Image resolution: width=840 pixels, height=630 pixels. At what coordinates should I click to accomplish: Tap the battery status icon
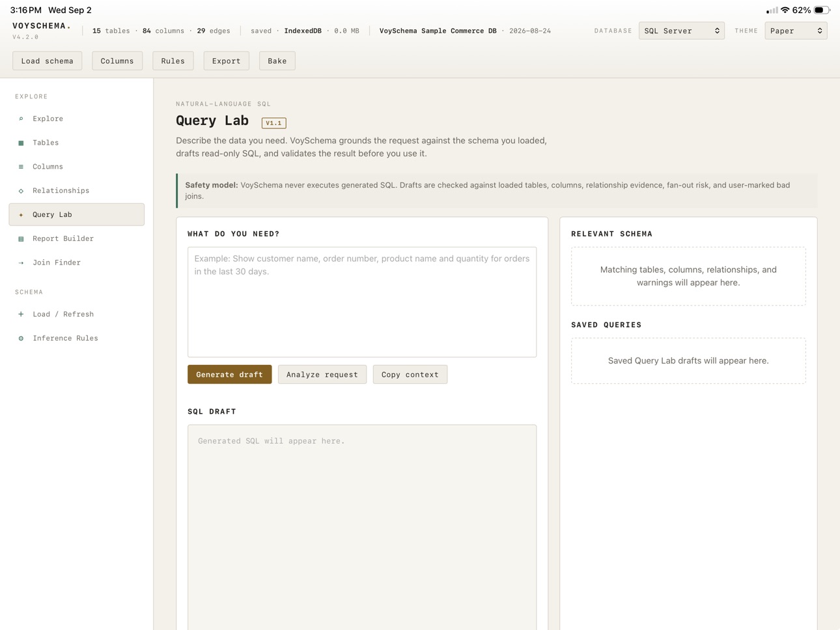click(822, 10)
